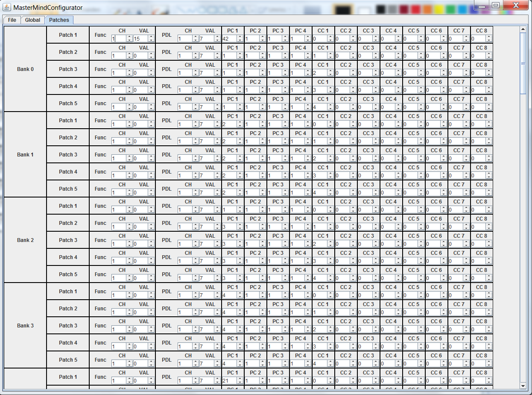Click PDL label in Bank 1 Patch 1
Image resolution: width=532 pixels, height=395 pixels.
[x=167, y=121]
